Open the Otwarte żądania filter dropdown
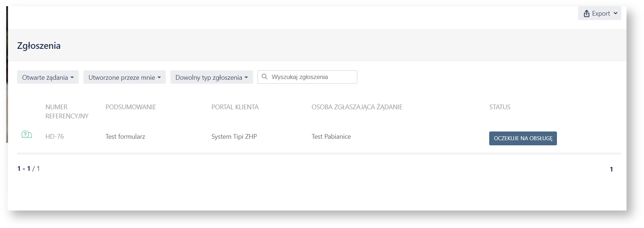This screenshot has height=228, width=644. 48,77
